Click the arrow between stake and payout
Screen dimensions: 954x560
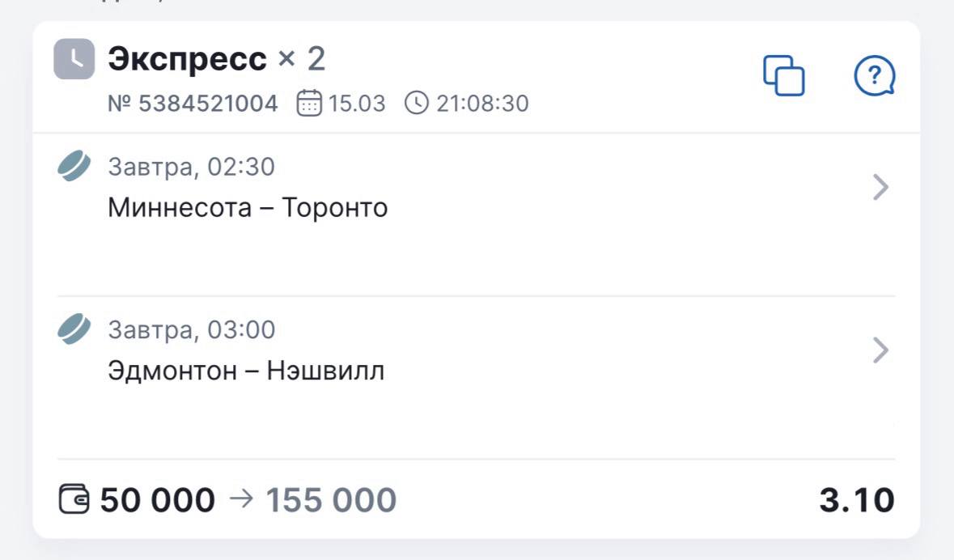click(x=240, y=499)
